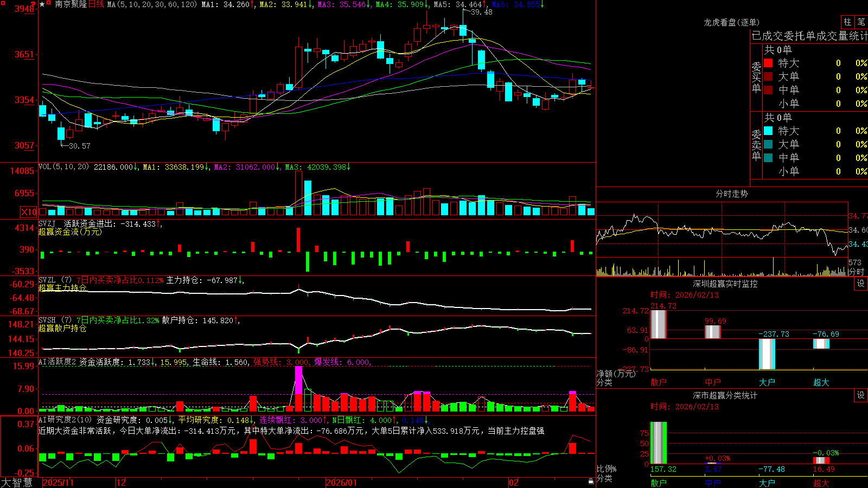Click the 12 month timeline marker

(x=122, y=483)
